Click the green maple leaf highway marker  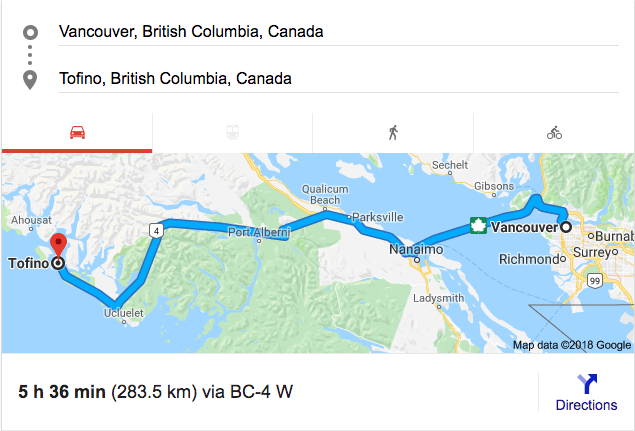[478, 226]
